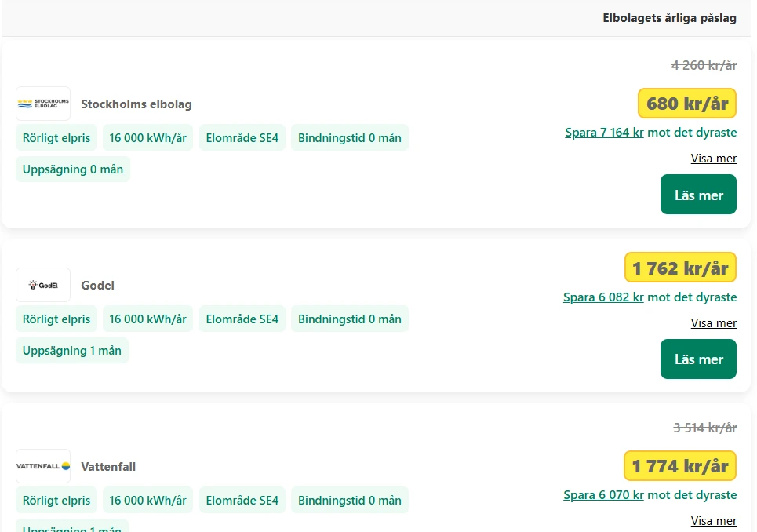
Task: Click the Spara 6 070 kr link
Action: [x=603, y=495]
